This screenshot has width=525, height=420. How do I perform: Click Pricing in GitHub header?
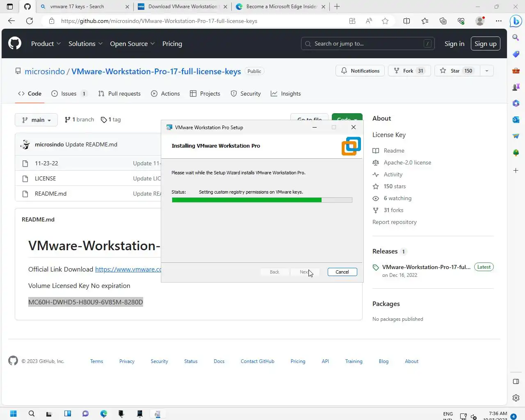pos(172,43)
